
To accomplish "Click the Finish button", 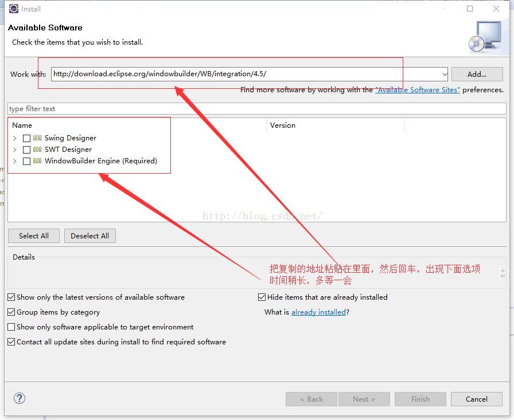I will coord(420,399).
